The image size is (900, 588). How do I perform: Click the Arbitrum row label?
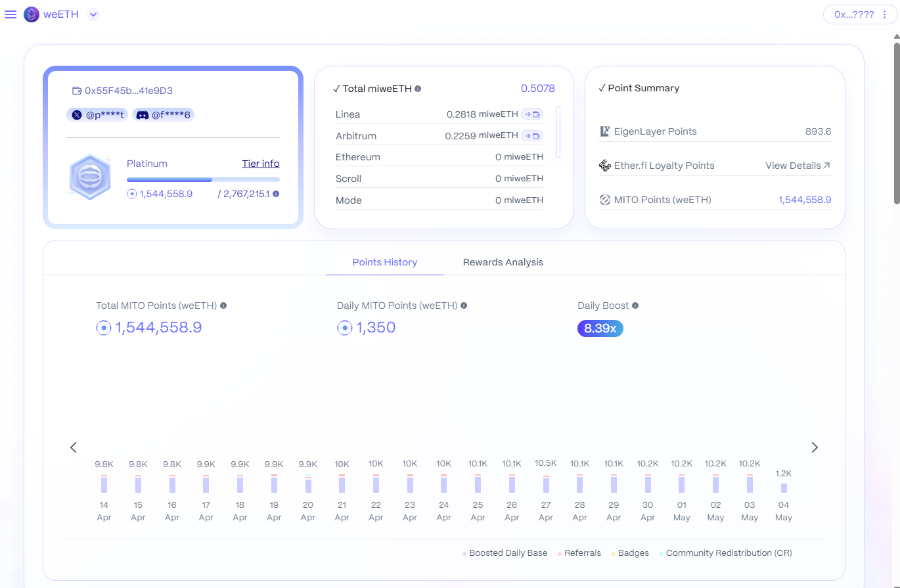tap(356, 136)
